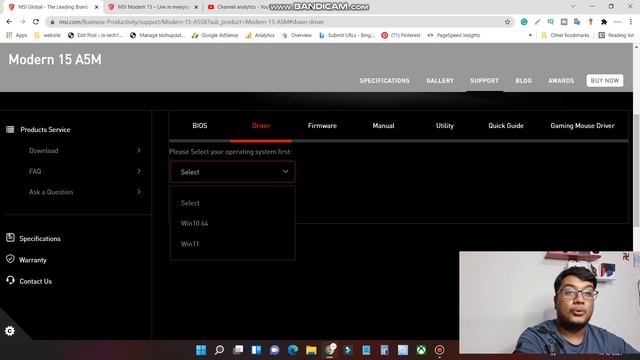640x360 pixels.
Task: Switch to the BIOS tab
Action: [200, 126]
